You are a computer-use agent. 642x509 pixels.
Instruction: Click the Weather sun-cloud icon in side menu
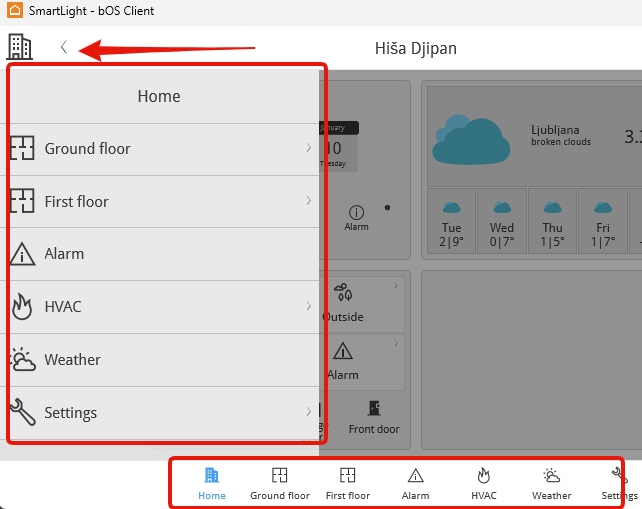tap(23, 359)
